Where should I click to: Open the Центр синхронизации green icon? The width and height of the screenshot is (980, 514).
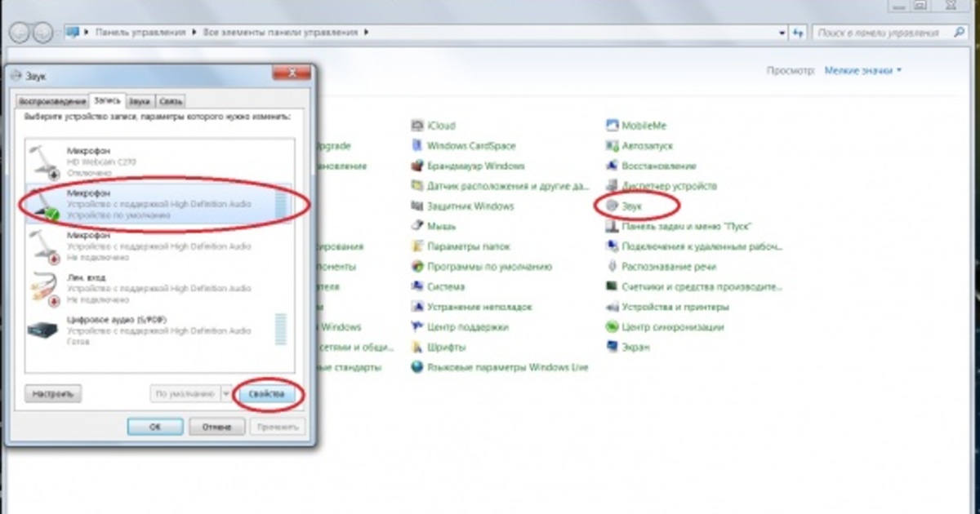click(x=612, y=327)
